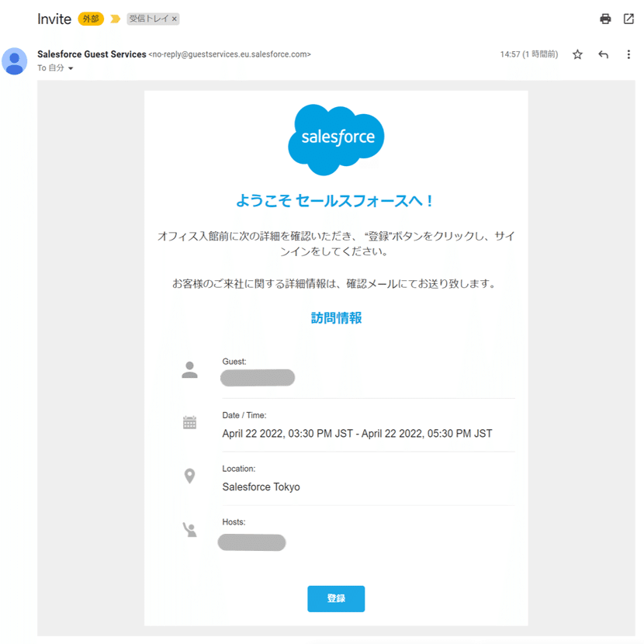Click the Invite subject title
This screenshot has height=644, width=644.
tap(54, 19)
